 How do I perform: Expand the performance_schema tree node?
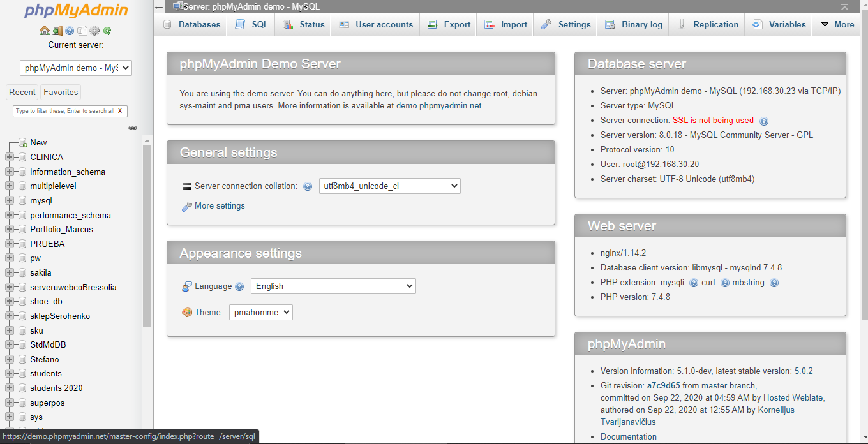point(10,215)
